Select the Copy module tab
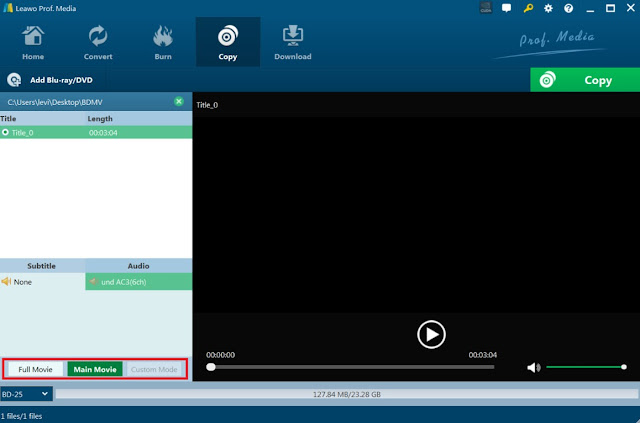 (x=228, y=42)
